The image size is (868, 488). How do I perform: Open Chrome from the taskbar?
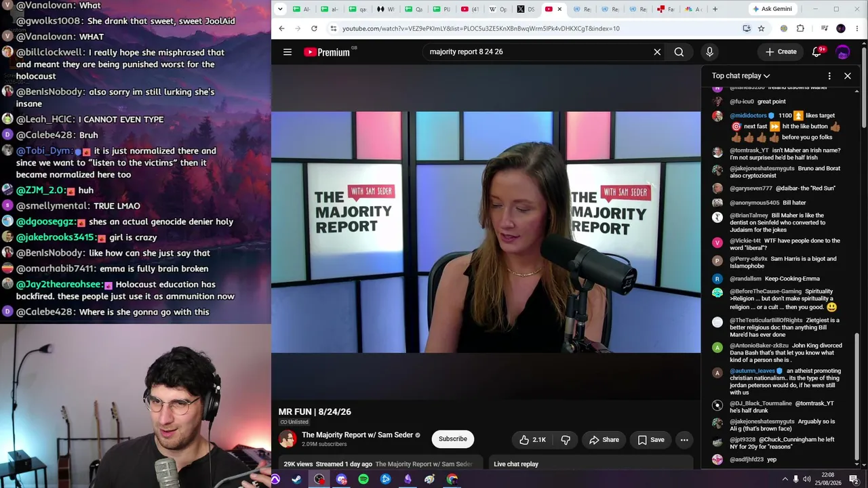[x=452, y=479]
